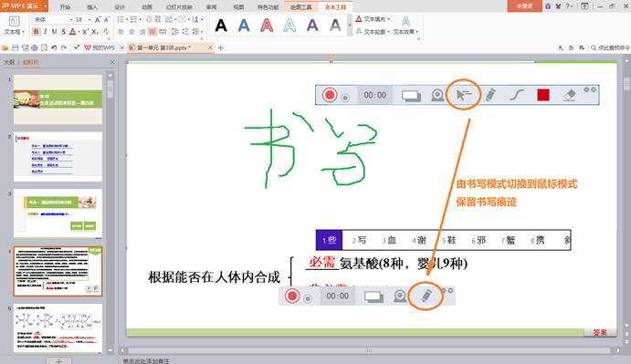This screenshot has height=364, width=631.
Task: Click the 答案 button on the slide
Action: [600, 332]
